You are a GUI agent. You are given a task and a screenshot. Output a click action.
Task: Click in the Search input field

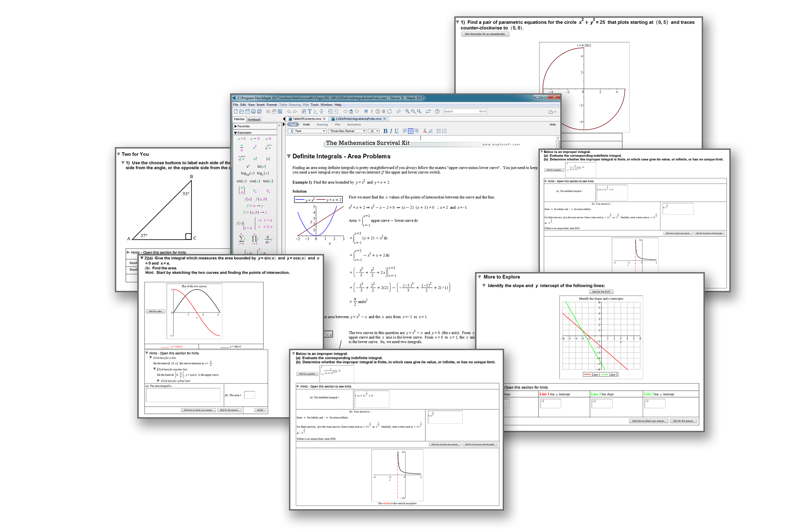pyautogui.click(x=460, y=111)
